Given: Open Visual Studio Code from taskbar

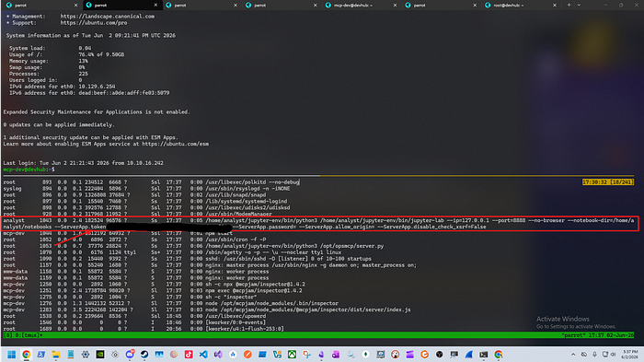Looking at the screenshot, I should tap(203, 355).
